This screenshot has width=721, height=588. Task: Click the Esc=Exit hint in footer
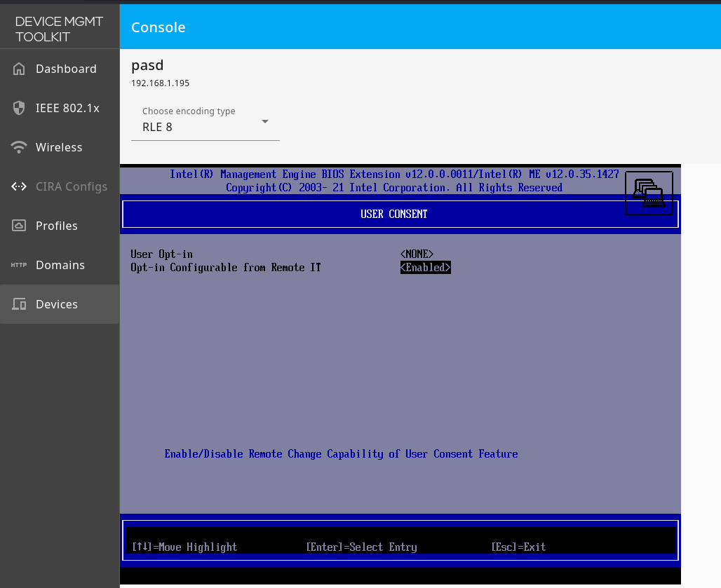[x=518, y=547]
